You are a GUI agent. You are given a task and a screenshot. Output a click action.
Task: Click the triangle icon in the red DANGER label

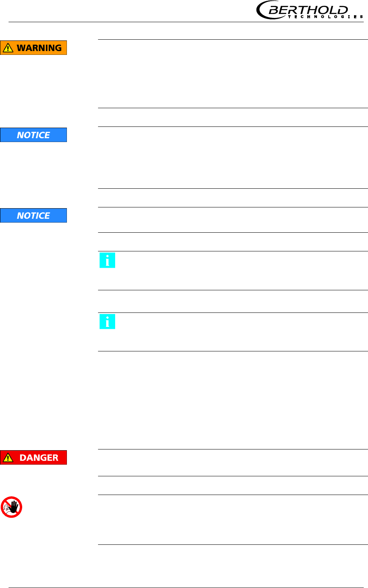(8, 458)
